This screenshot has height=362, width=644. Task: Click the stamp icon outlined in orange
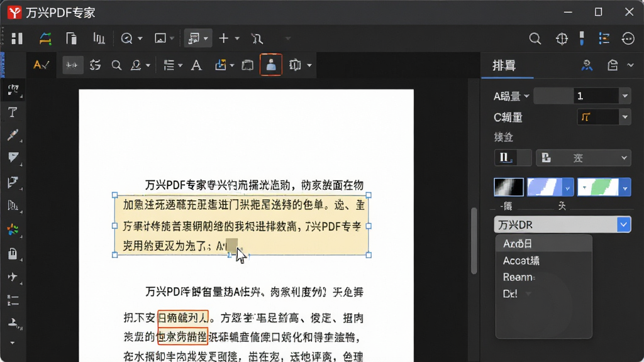coord(271,65)
